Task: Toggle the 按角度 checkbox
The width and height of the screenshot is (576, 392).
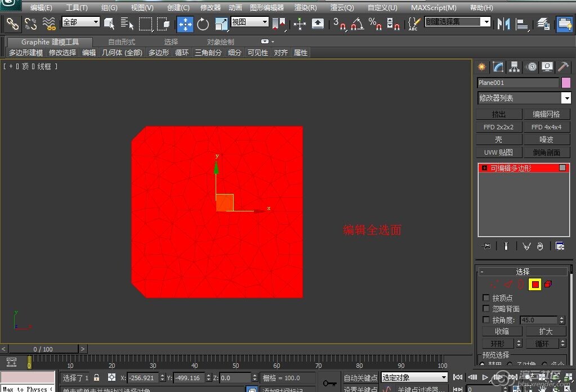Action: [x=486, y=320]
